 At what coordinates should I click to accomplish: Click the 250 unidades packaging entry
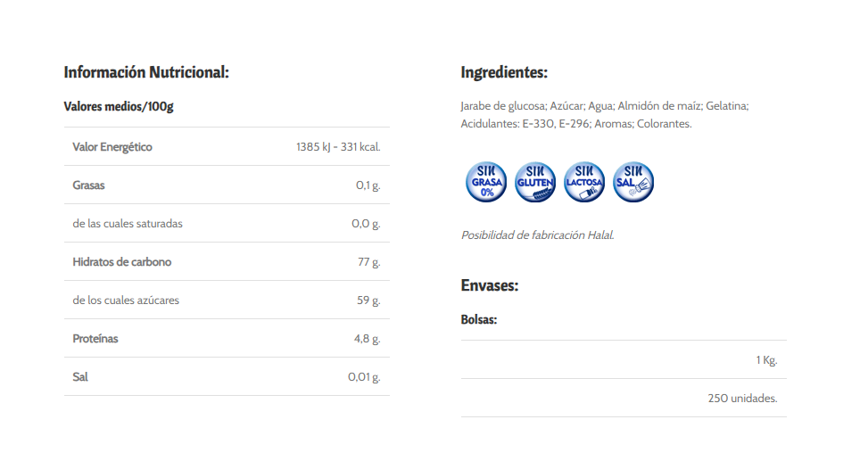pos(742,399)
